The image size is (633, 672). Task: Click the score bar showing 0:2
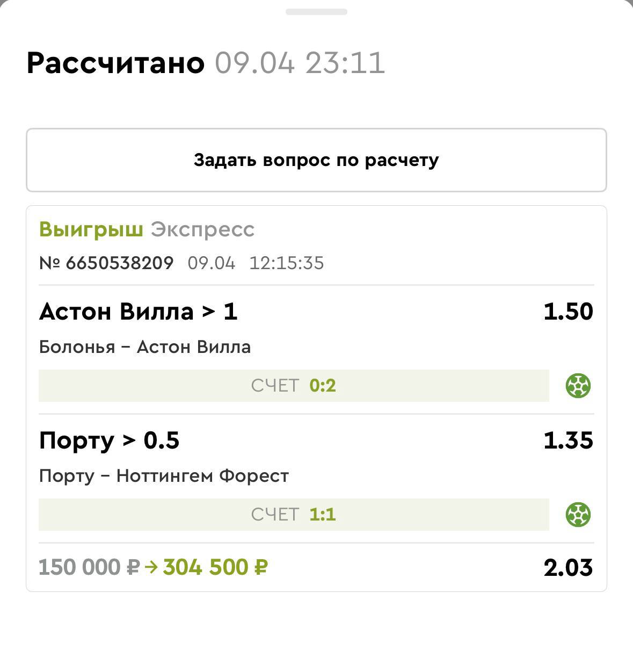pyautogui.click(x=294, y=386)
